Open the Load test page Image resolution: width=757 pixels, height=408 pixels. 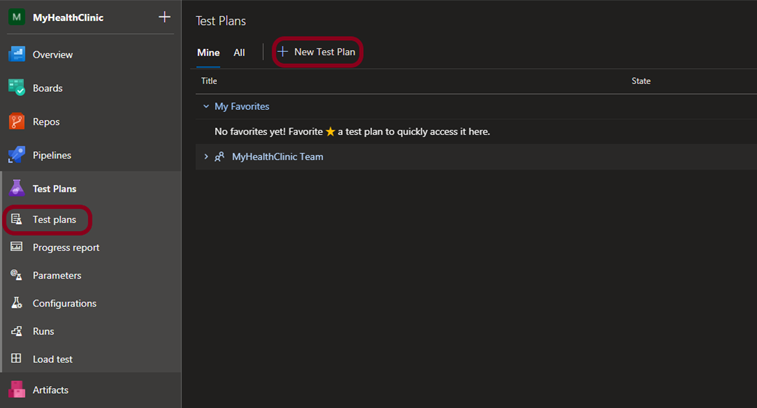point(52,359)
